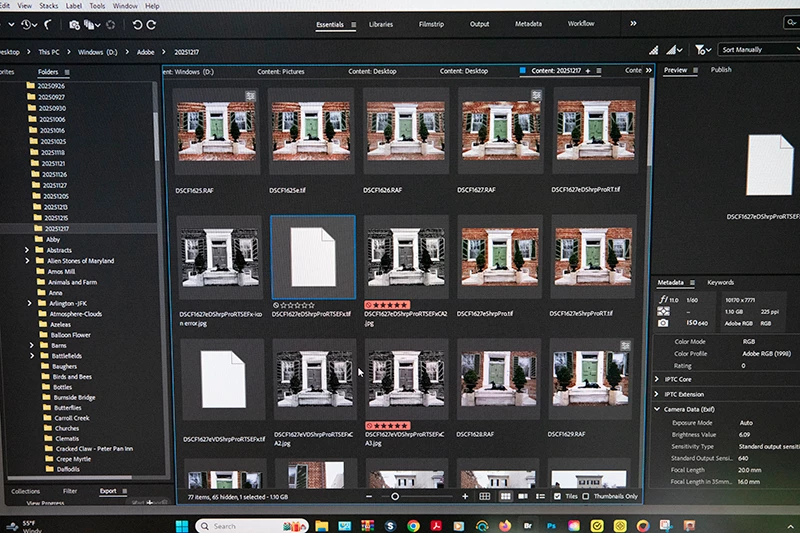This screenshot has height=533, width=800.
Task: Open the Sort Manually dropdown
Action: point(758,49)
